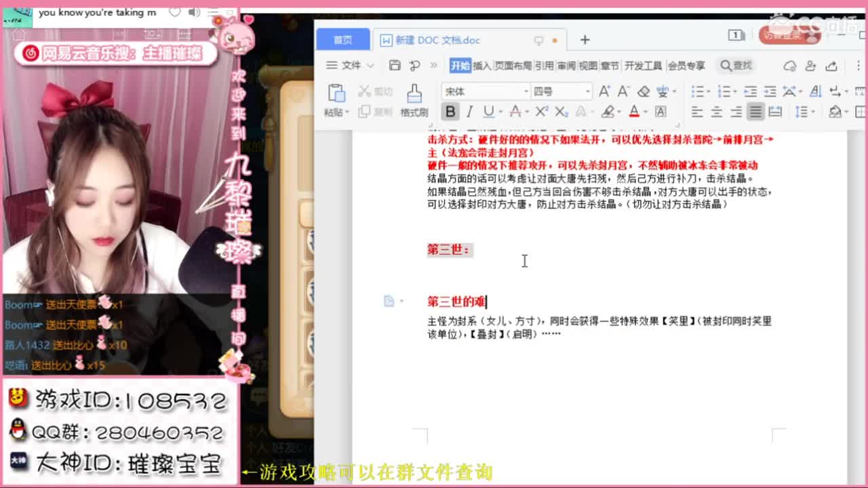Expand the line spacing dropdown
This screenshot has width=868, height=488.
pyautogui.click(x=812, y=112)
